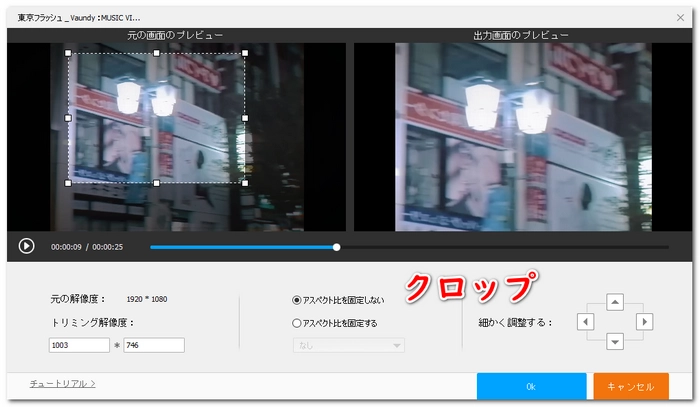This screenshot has width=700, height=407.
Task: Click original resolution value 1920 * 1080
Action: (x=147, y=299)
